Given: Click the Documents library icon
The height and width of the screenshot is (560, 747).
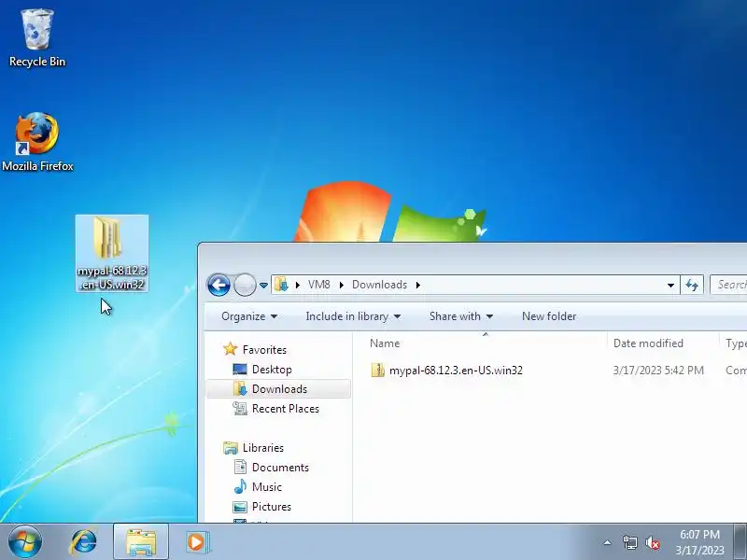Looking at the screenshot, I should 240,467.
